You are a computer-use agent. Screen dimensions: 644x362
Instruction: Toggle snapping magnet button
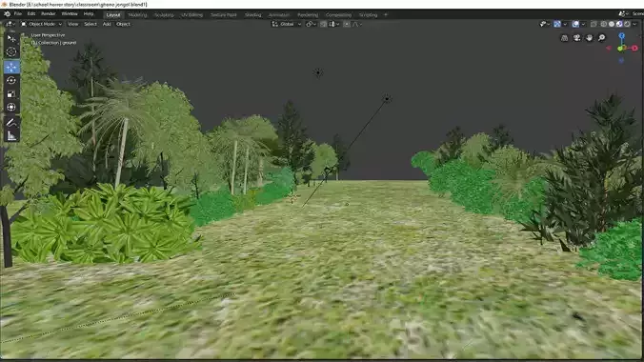(324, 24)
